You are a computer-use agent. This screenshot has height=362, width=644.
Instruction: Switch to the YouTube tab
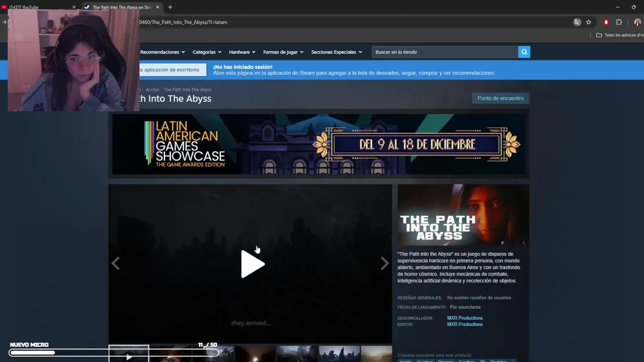pos(39,7)
